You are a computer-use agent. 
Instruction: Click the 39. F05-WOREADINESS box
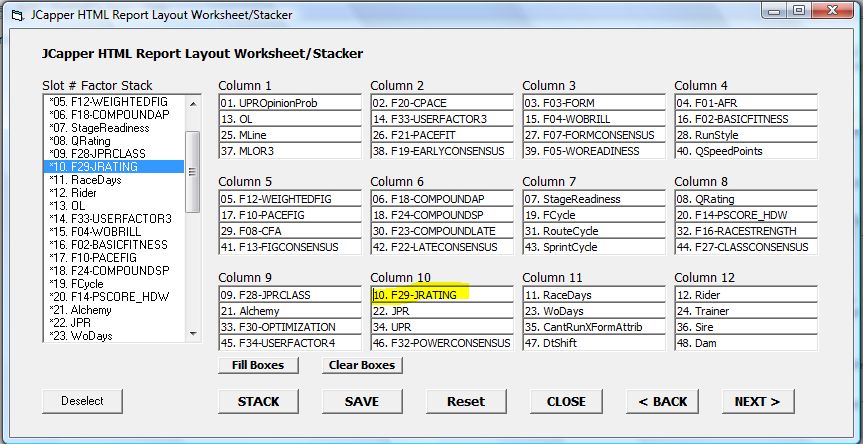[593, 151]
